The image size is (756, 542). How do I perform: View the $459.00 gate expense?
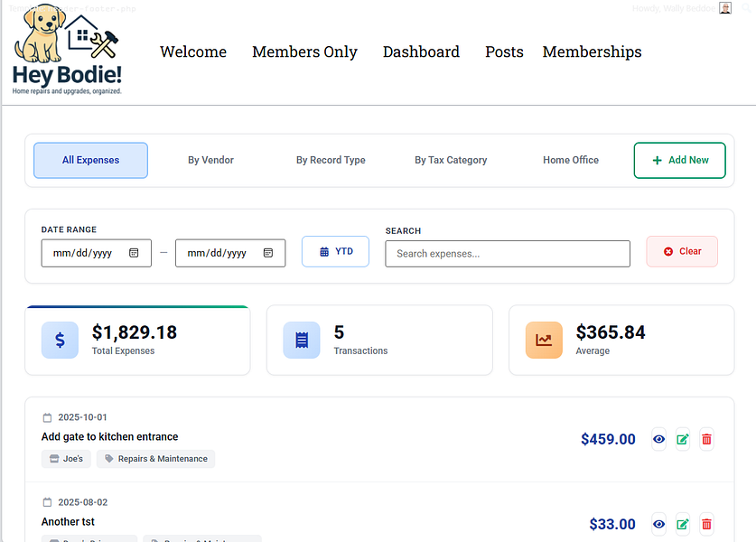tap(659, 439)
